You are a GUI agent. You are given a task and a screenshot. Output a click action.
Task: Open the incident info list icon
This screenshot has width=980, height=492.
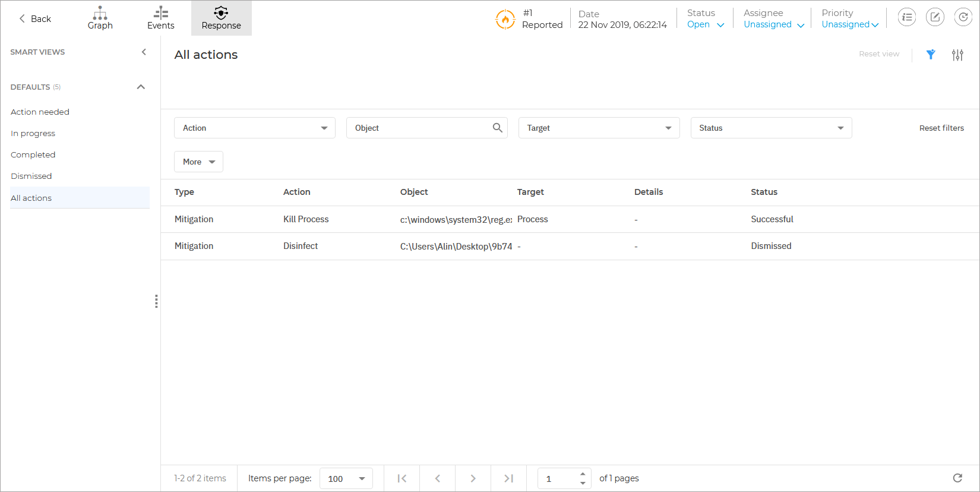pyautogui.click(x=907, y=17)
